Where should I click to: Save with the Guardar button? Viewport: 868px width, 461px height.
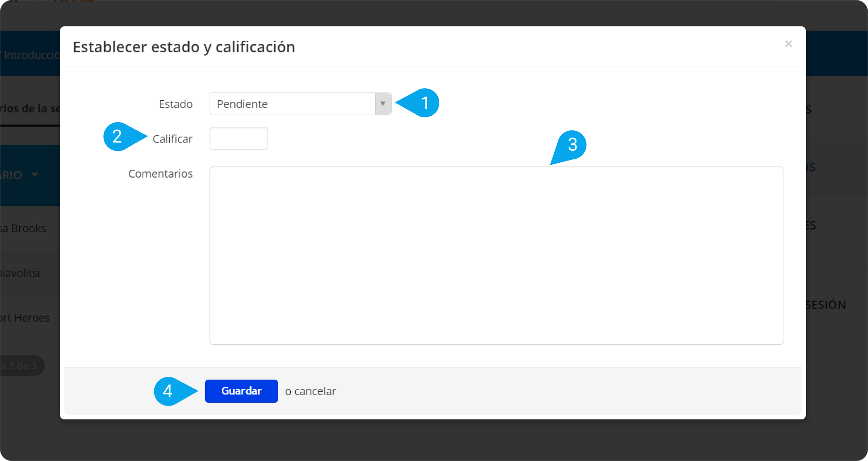point(241,391)
